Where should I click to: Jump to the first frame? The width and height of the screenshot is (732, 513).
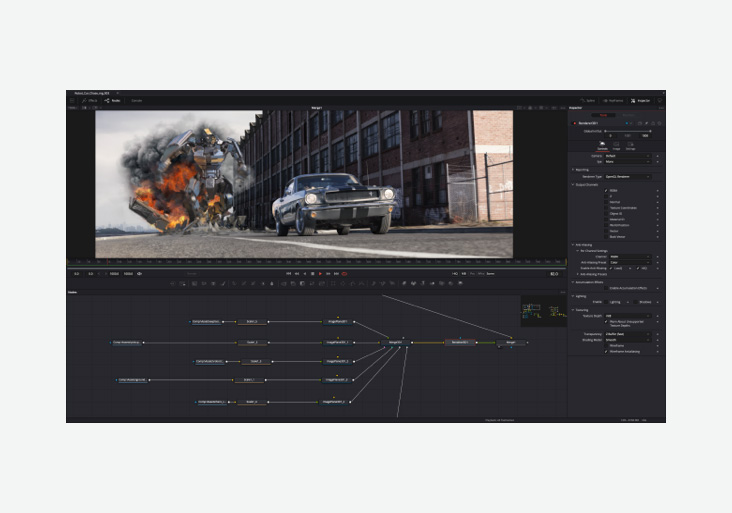click(289, 274)
